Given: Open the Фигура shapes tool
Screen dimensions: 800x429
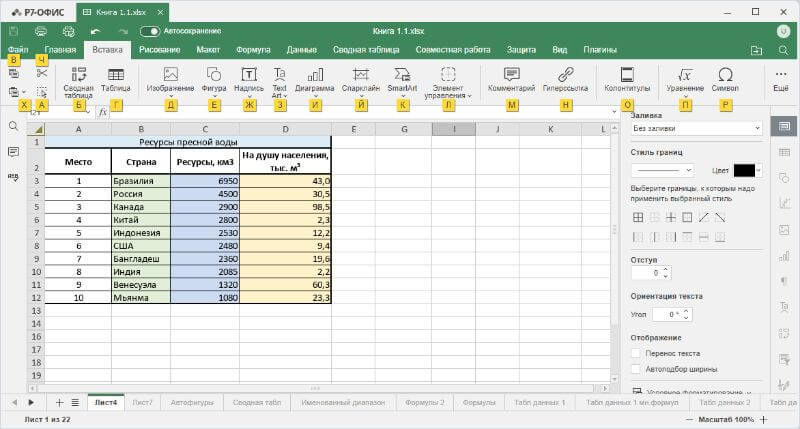Looking at the screenshot, I should tap(214, 81).
